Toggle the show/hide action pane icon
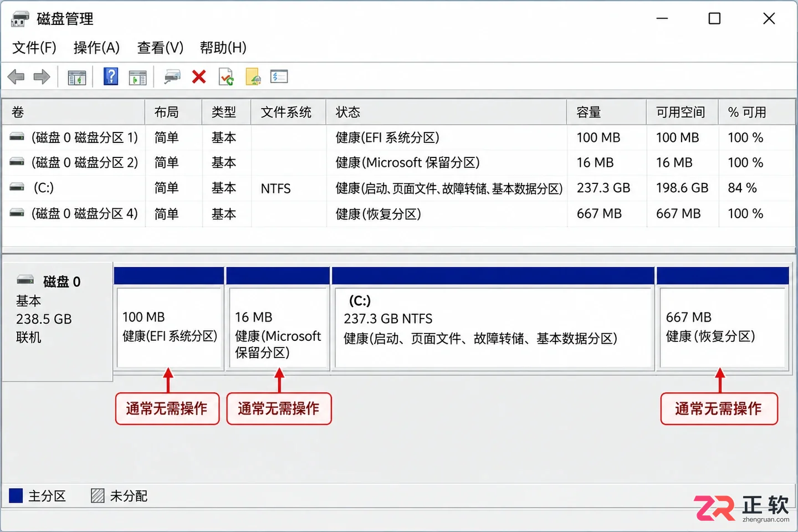 [137, 78]
